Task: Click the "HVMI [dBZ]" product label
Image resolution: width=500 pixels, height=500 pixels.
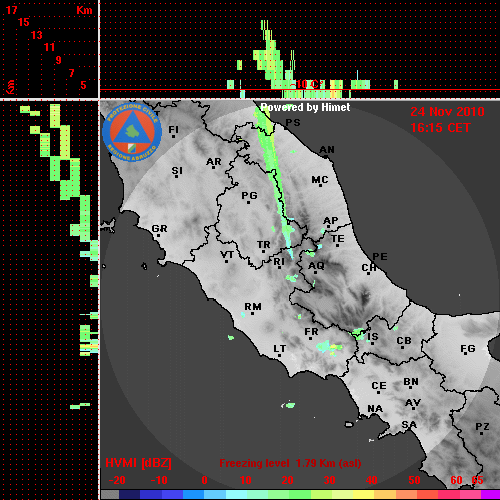Action: [x=138, y=463]
